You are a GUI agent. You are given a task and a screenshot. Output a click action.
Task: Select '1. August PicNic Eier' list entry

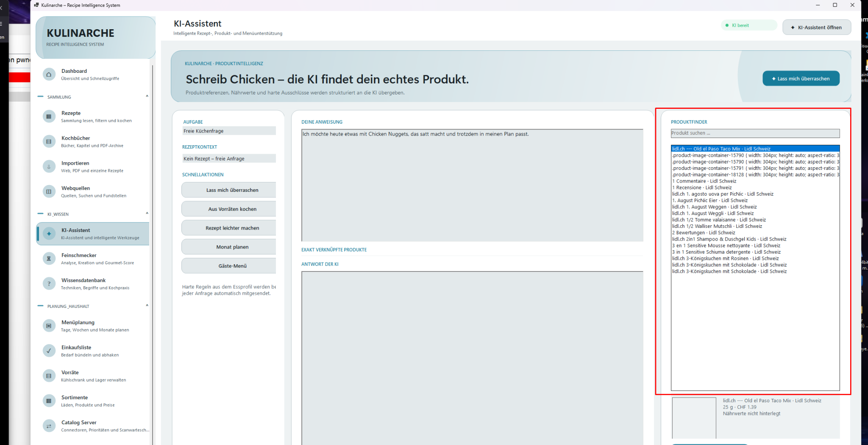(755, 200)
